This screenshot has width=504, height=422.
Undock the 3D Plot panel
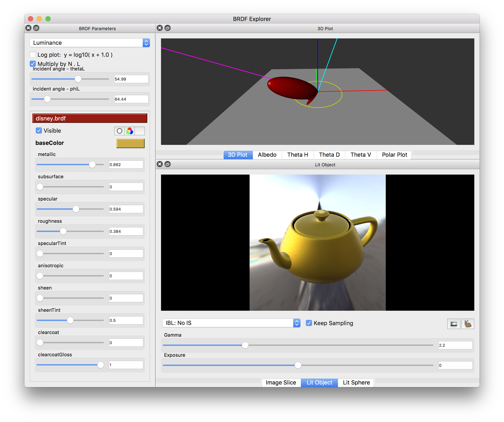(x=168, y=28)
